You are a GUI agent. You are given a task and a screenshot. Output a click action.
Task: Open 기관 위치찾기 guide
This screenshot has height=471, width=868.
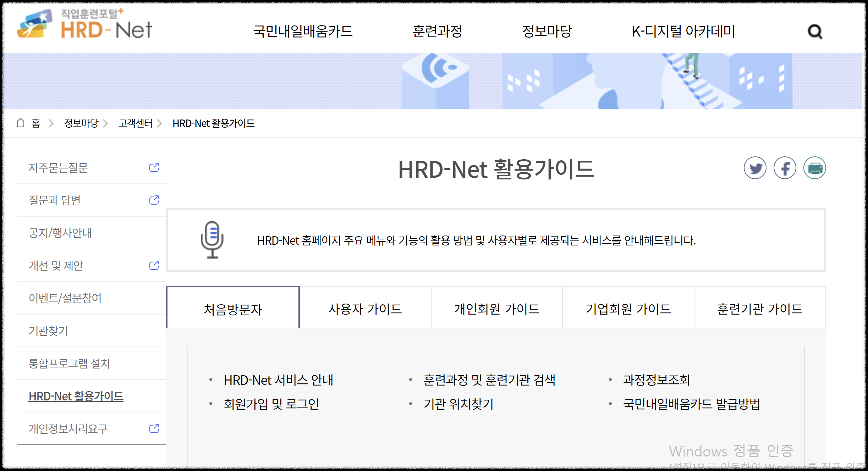[458, 404]
